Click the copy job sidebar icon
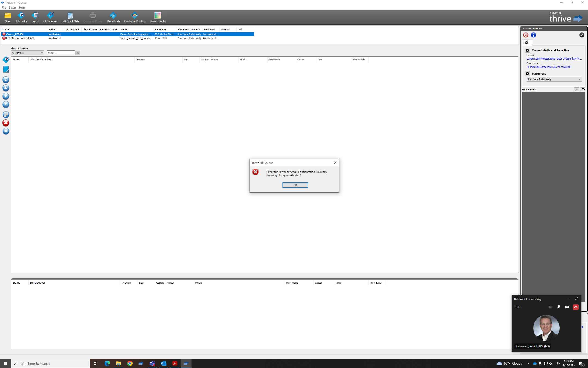588x368 pixels. pyautogui.click(x=6, y=114)
